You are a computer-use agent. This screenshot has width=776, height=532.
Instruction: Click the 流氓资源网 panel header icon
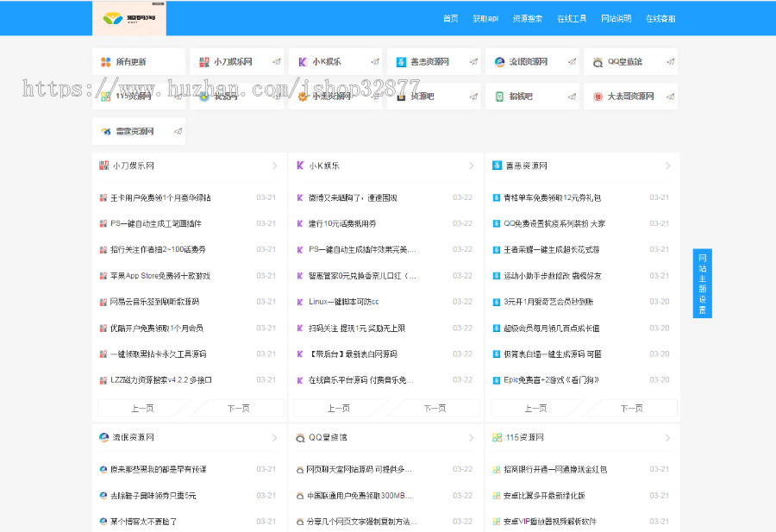click(x=104, y=437)
